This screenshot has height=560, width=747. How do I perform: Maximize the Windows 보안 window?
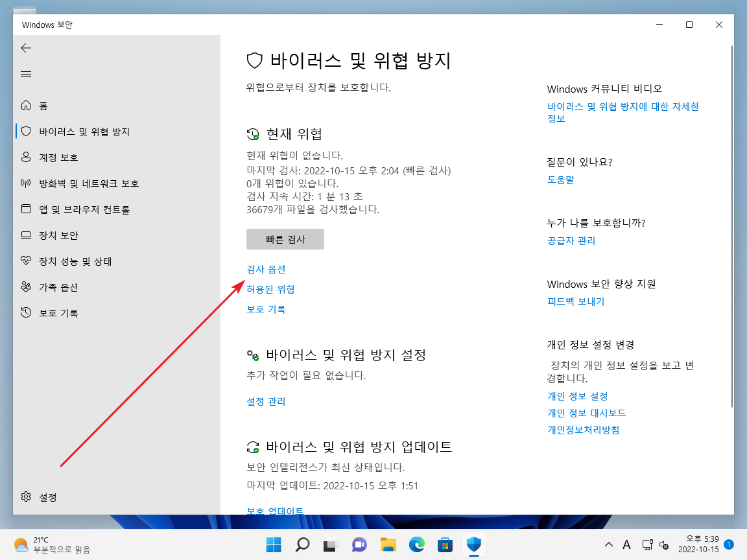(689, 25)
